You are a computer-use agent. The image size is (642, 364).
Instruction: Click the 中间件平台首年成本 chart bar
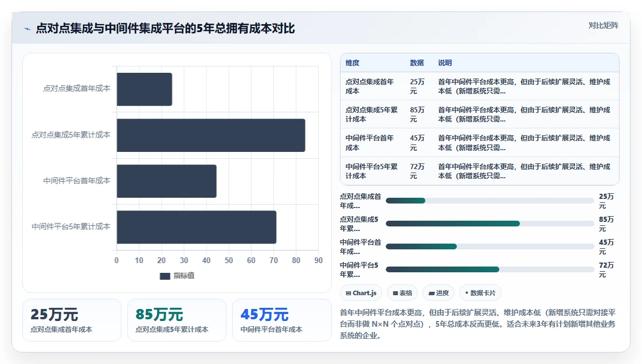167,181
